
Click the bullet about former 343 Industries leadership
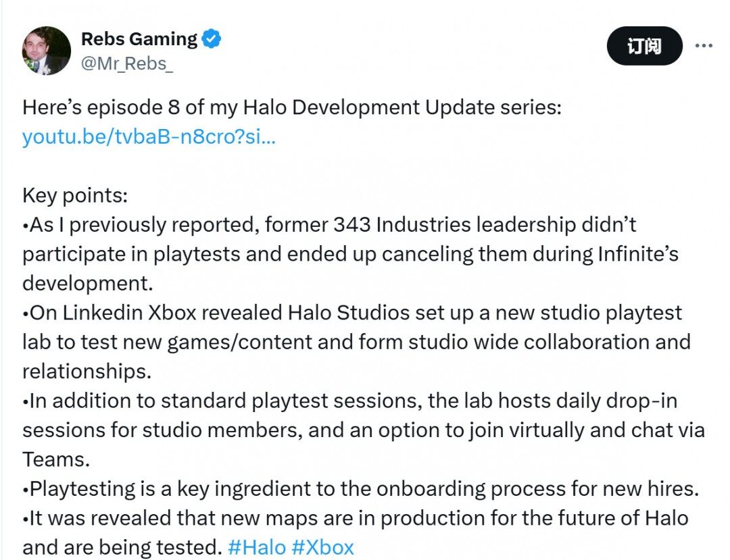pos(350,254)
